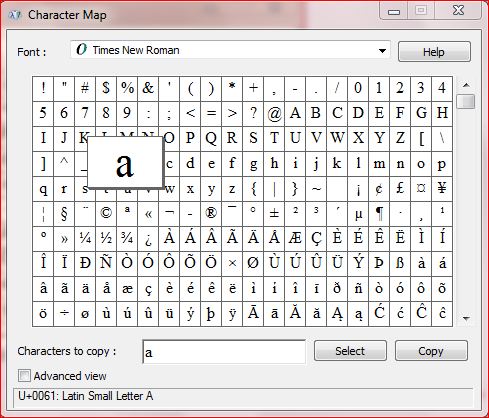Select the inverted question mark ¿
Viewport: 489px width, 418px height.
(x=148, y=239)
